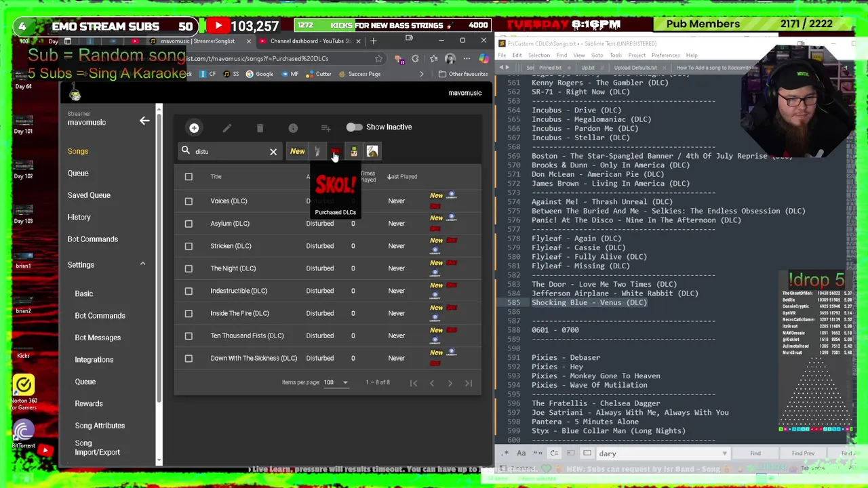The image size is (868, 488).
Task: Apply the guitar attribute filter icon
Action: coord(317,151)
